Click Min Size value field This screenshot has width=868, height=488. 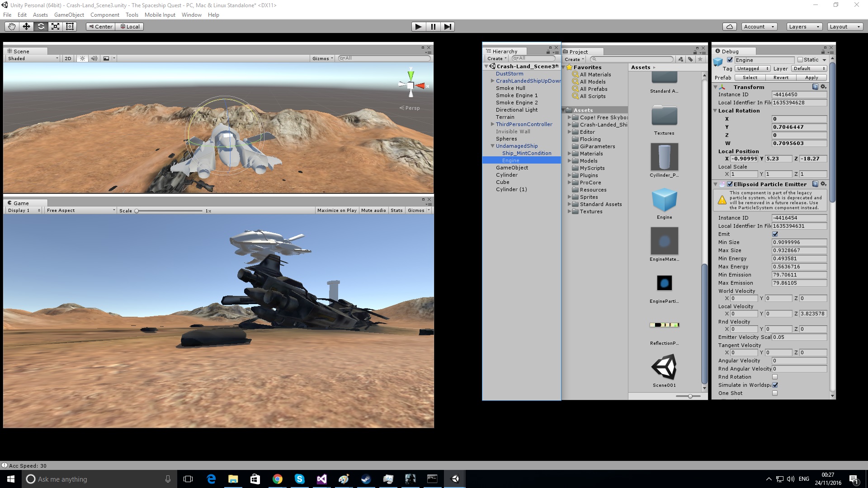[x=799, y=242]
